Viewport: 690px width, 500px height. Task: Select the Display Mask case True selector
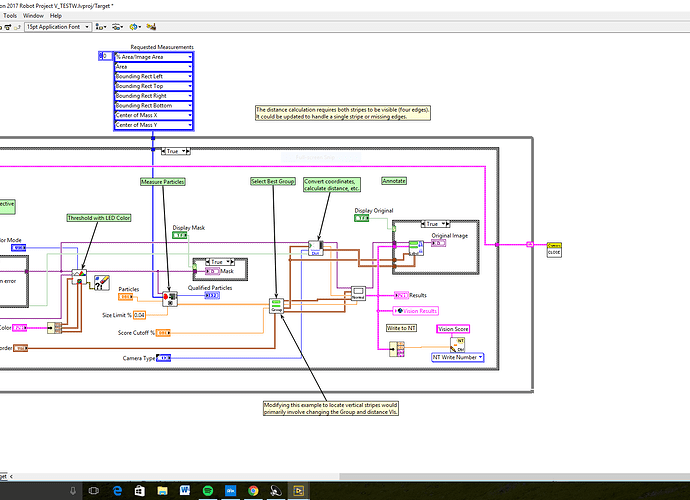click(x=220, y=262)
